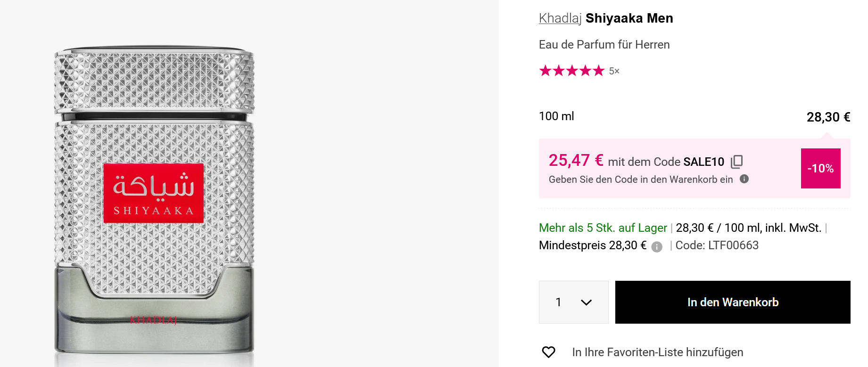Click info icon beside Warenkorb code hint
Image resolution: width=868 pixels, height=367 pixels.
[x=744, y=179]
